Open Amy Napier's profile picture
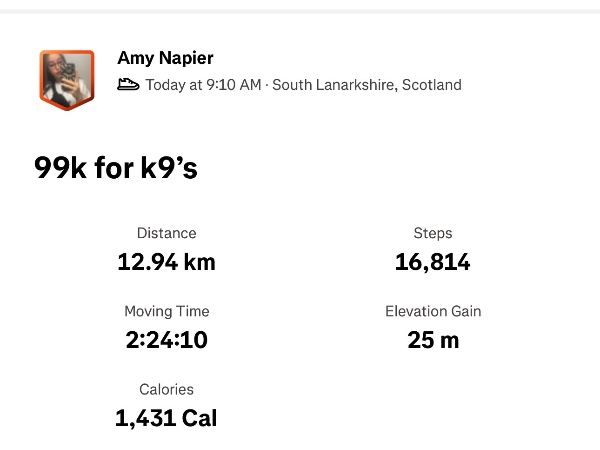Screen dimensions: 600x450 [66, 78]
